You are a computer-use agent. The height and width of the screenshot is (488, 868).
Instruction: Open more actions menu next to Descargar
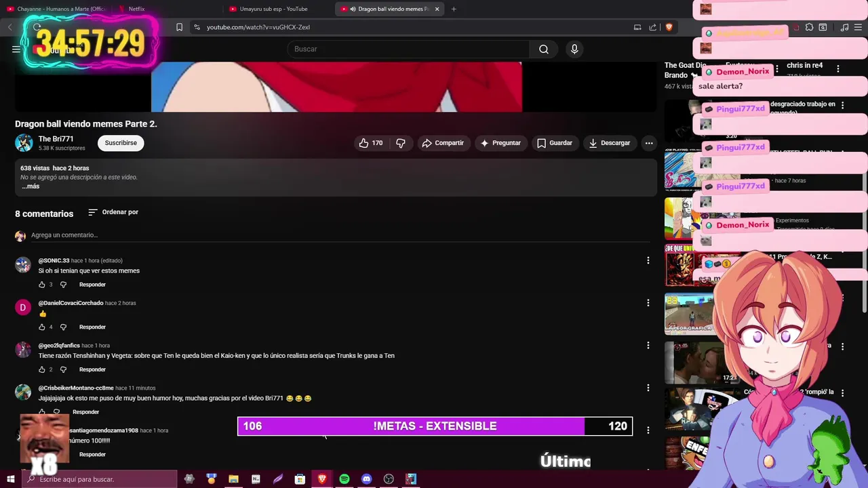click(649, 143)
